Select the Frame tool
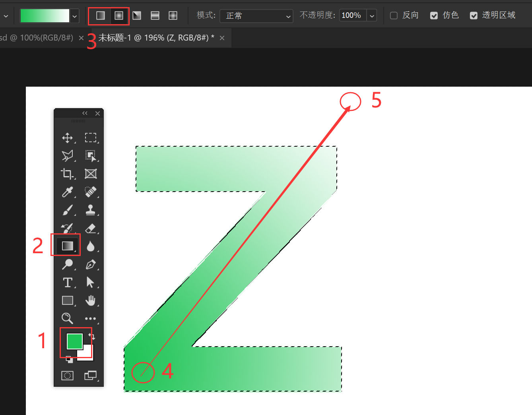Screen dimensions: 532x415 click(91, 174)
